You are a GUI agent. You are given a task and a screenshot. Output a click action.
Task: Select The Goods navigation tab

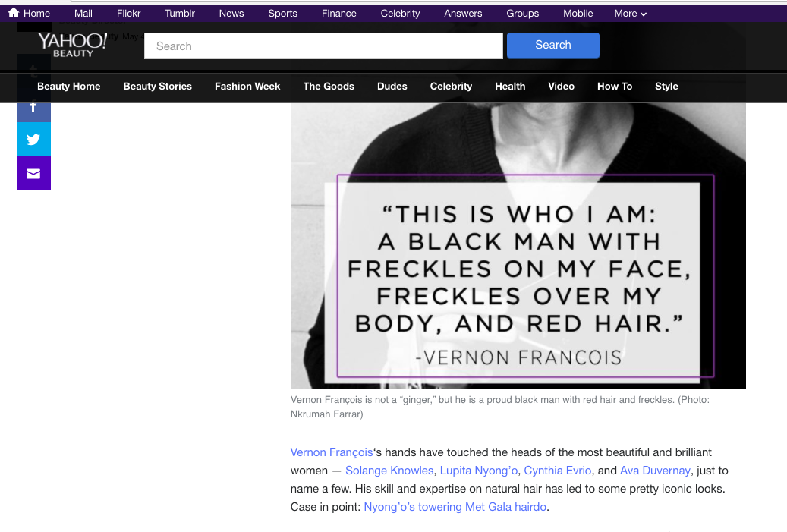329,87
